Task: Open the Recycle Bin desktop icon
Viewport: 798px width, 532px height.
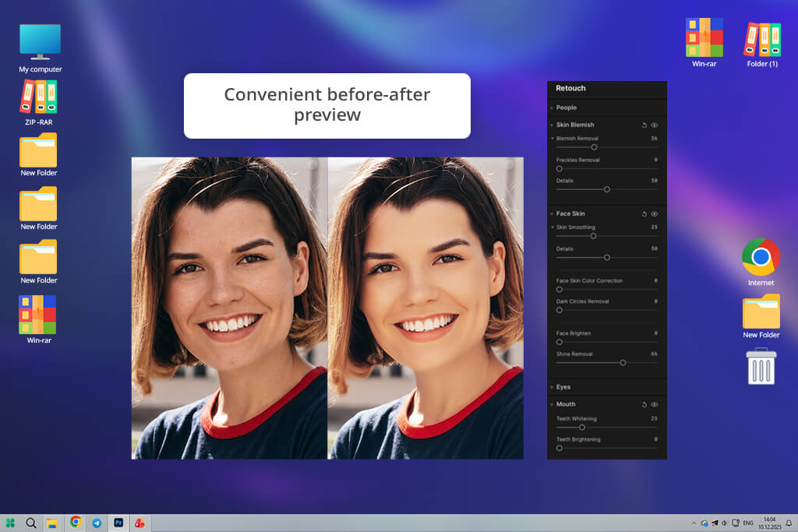Action: [761, 366]
